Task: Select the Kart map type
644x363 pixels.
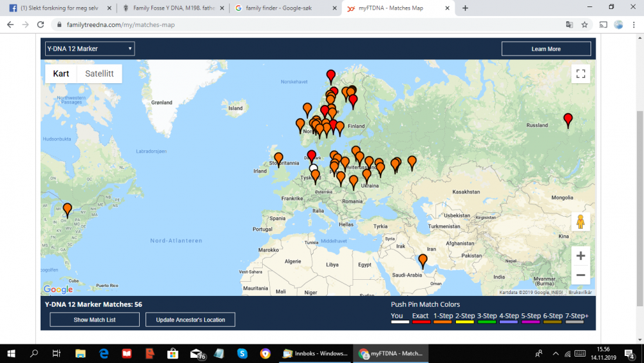Action: coord(61,74)
